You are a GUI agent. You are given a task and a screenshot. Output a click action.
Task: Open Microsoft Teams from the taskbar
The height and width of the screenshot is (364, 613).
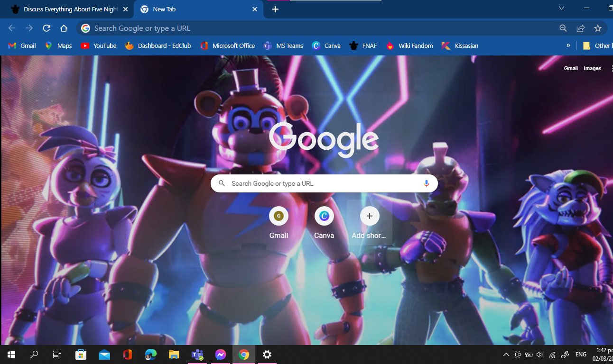point(197,355)
